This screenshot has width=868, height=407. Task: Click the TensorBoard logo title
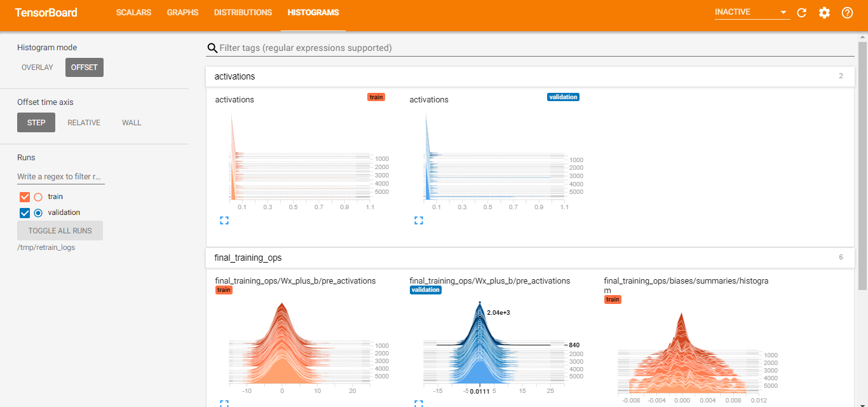[46, 13]
